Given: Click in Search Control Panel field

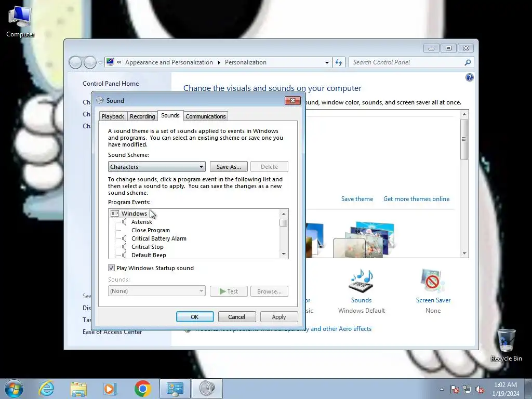Looking at the screenshot, I should point(407,62).
